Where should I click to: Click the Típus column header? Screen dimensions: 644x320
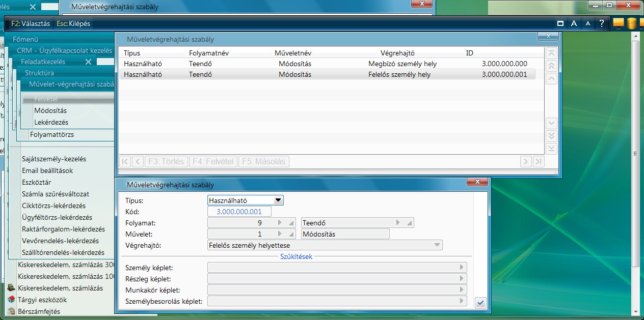click(x=132, y=53)
